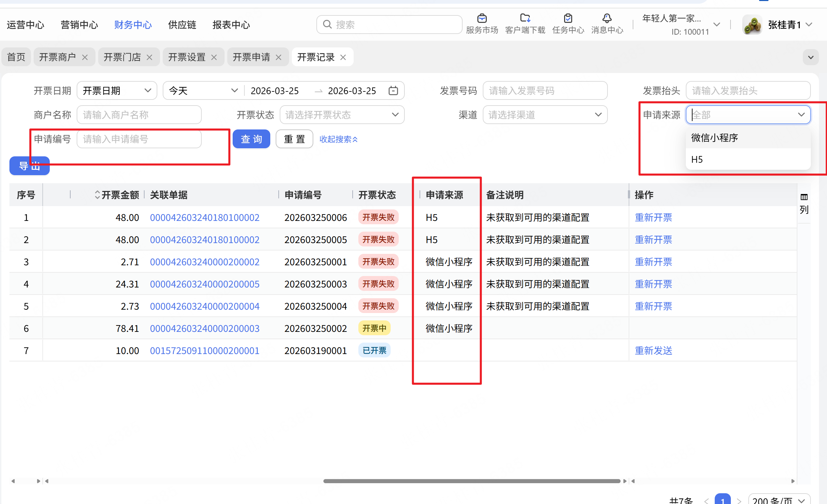Close the 开票商户 tab
Viewport: 827px width, 504px height.
click(x=85, y=57)
